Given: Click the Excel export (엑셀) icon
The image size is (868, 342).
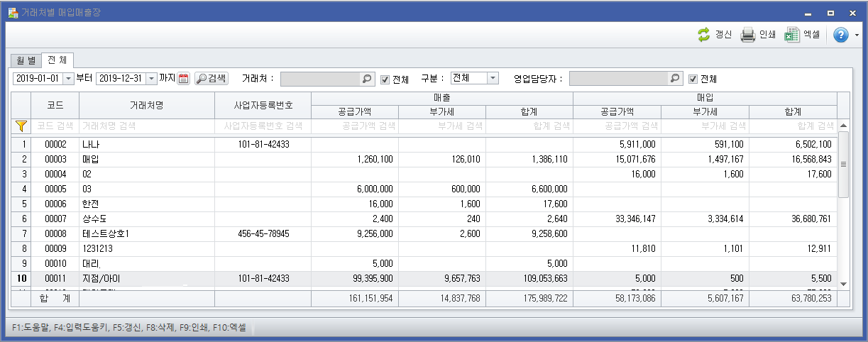Looking at the screenshot, I should 792,34.
